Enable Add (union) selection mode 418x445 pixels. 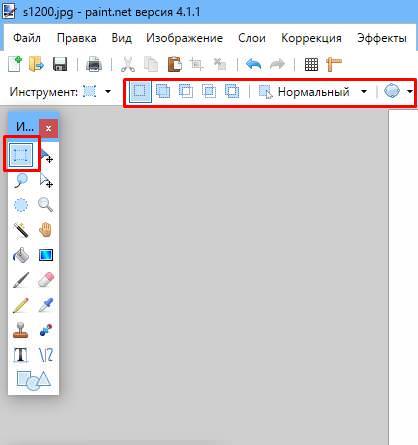click(163, 91)
